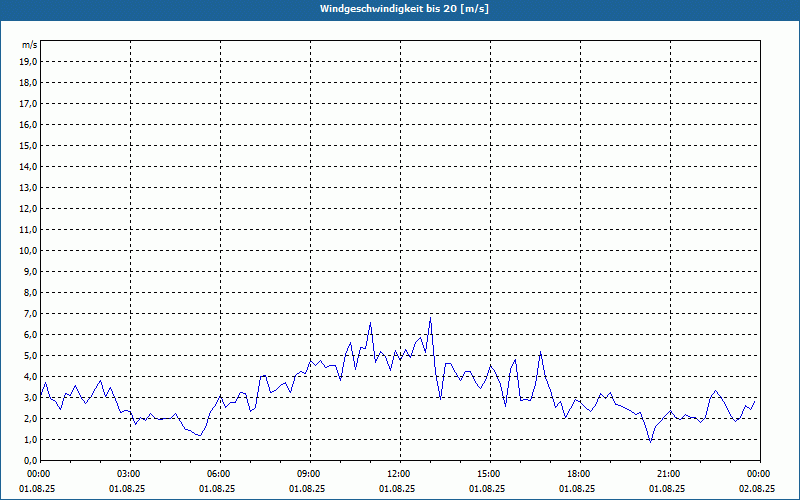
Task: Select the 1,0 y-axis label
Action: [x=30, y=440]
